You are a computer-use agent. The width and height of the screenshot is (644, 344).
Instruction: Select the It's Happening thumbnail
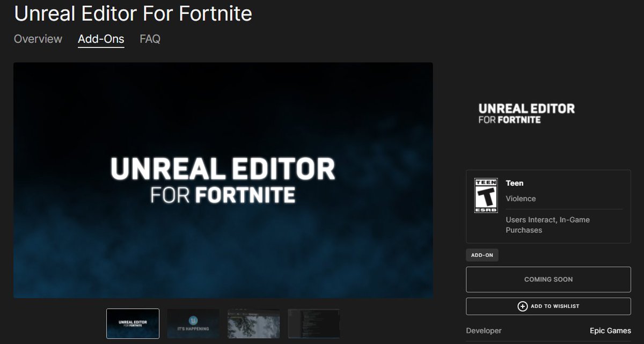[x=193, y=324]
